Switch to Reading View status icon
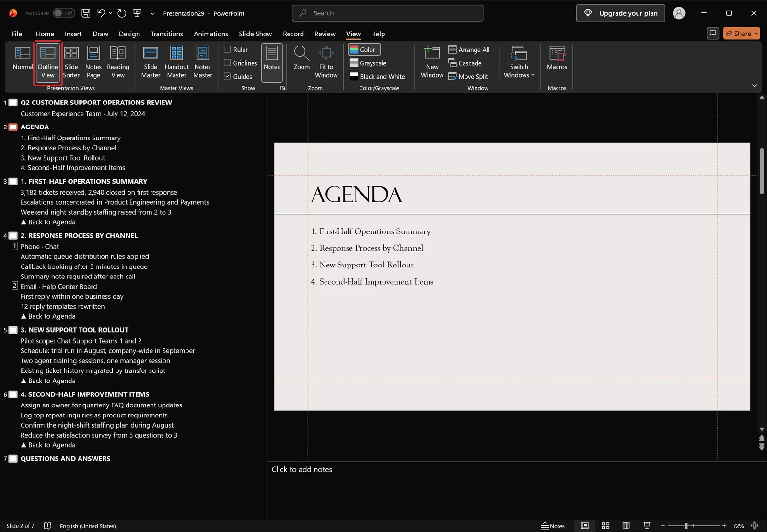The image size is (767, 532). coord(626,526)
